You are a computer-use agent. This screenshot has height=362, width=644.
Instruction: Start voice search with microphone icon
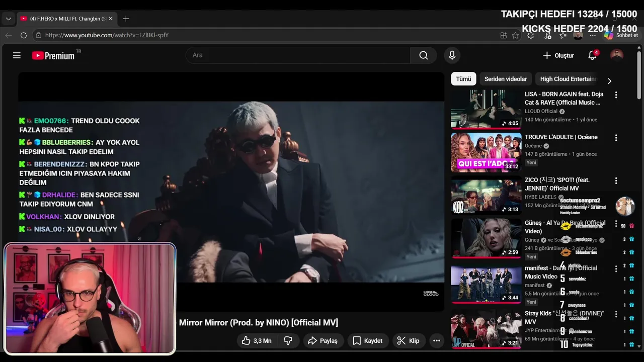(x=452, y=55)
